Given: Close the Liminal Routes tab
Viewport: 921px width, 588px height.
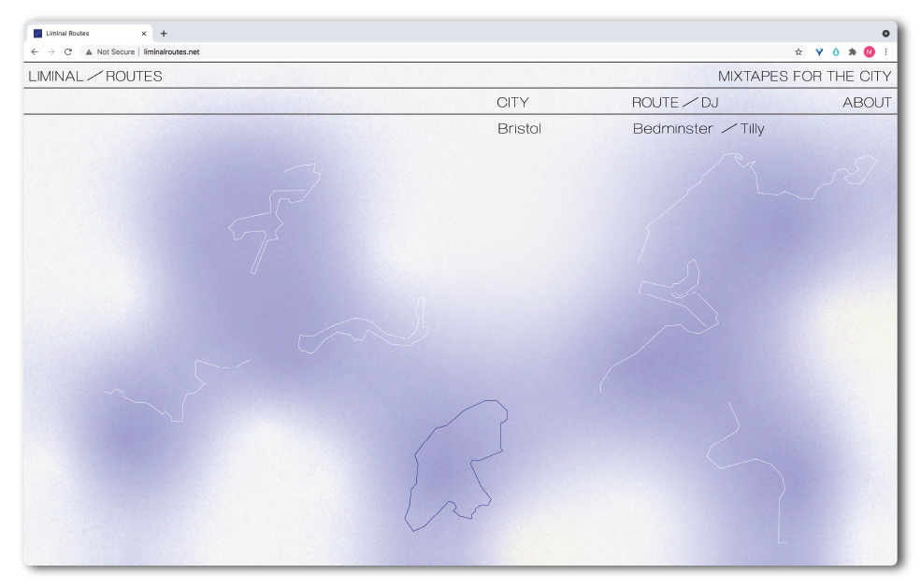Looking at the screenshot, I should [143, 34].
